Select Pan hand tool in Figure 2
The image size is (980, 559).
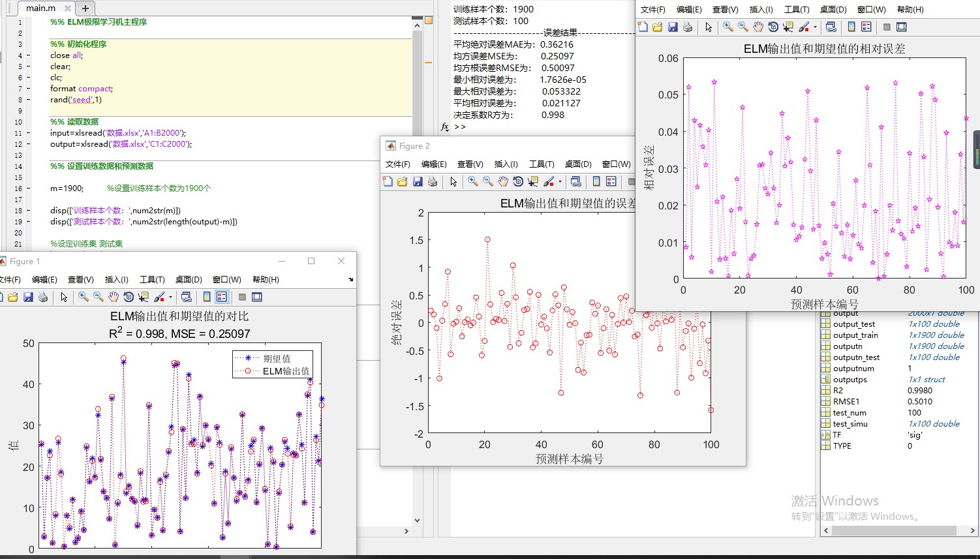503,181
